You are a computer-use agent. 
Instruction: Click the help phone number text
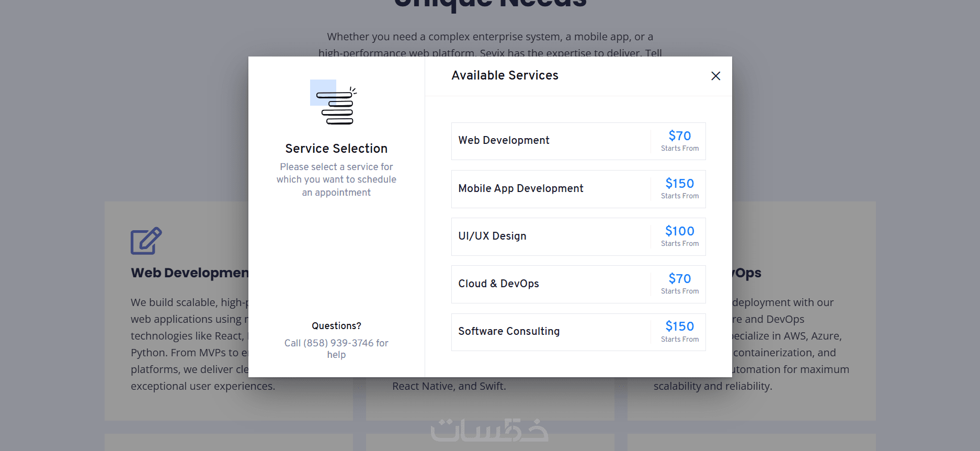336,343
